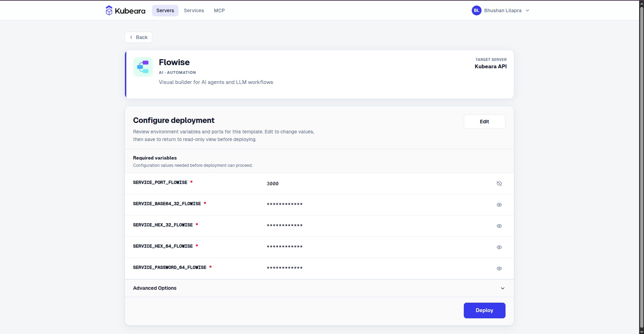Reveal the SERVICE_BASE64_32_FLOWISE value

[499, 205]
